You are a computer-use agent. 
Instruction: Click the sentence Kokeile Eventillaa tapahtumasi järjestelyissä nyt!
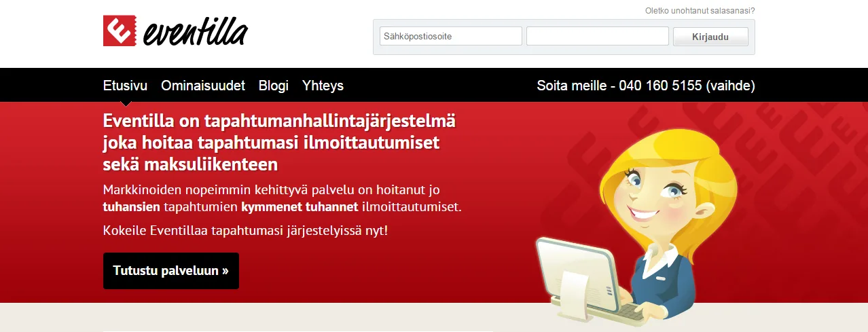point(246,230)
